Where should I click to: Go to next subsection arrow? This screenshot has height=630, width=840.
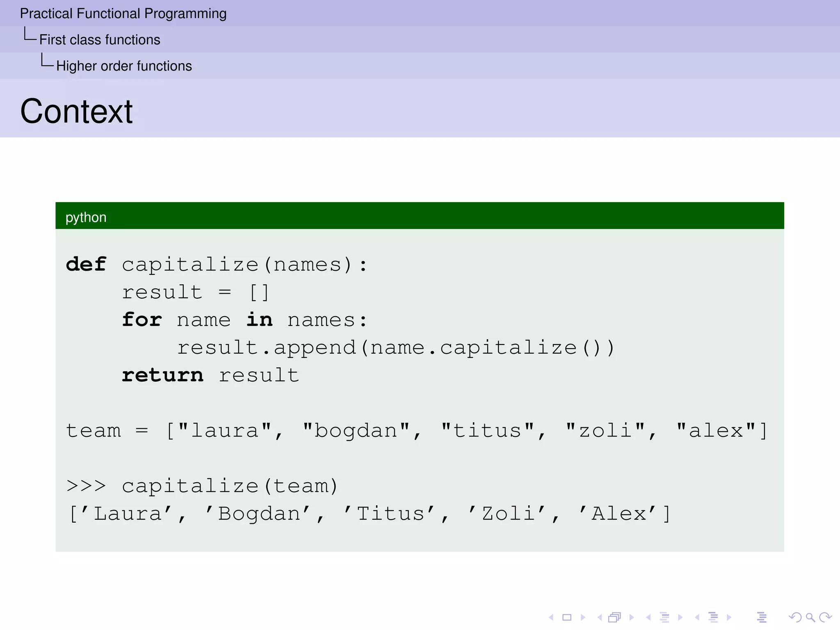(680, 617)
